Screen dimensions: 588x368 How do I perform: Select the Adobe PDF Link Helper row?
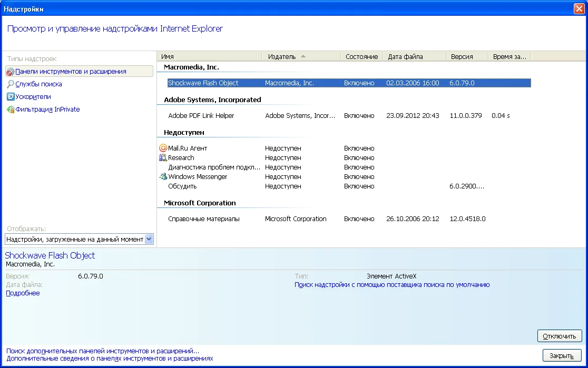coord(201,116)
